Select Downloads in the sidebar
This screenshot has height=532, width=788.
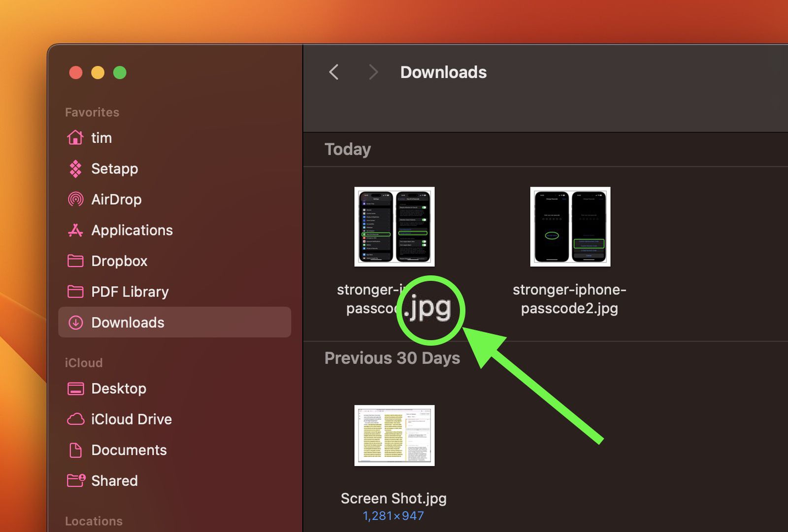pyautogui.click(x=128, y=322)
